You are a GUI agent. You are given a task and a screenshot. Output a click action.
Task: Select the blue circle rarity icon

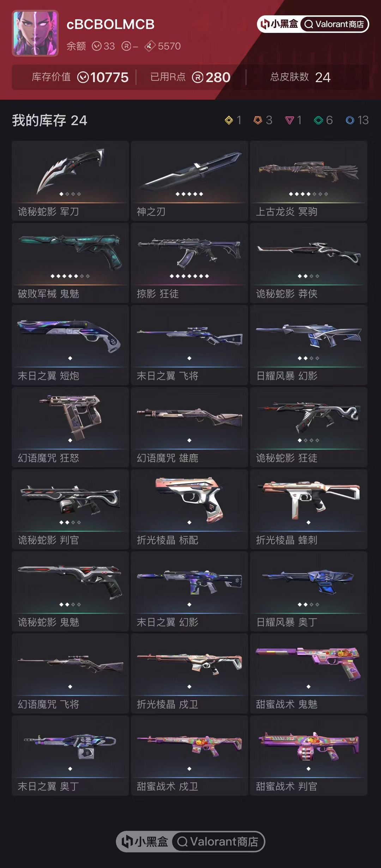pos(350,120)
